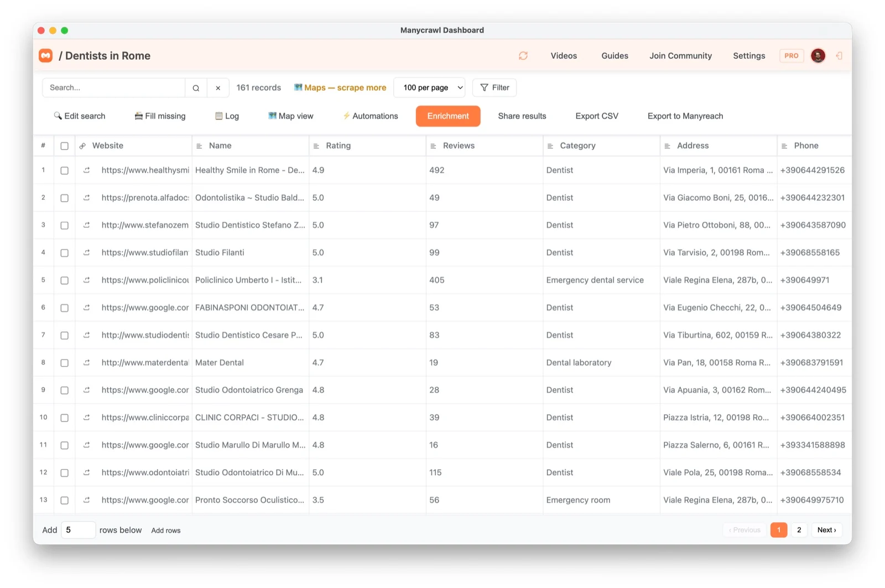Click the refresh sync icon in header
The width and height of the screenshot is (885, 588).
point(523,56)
